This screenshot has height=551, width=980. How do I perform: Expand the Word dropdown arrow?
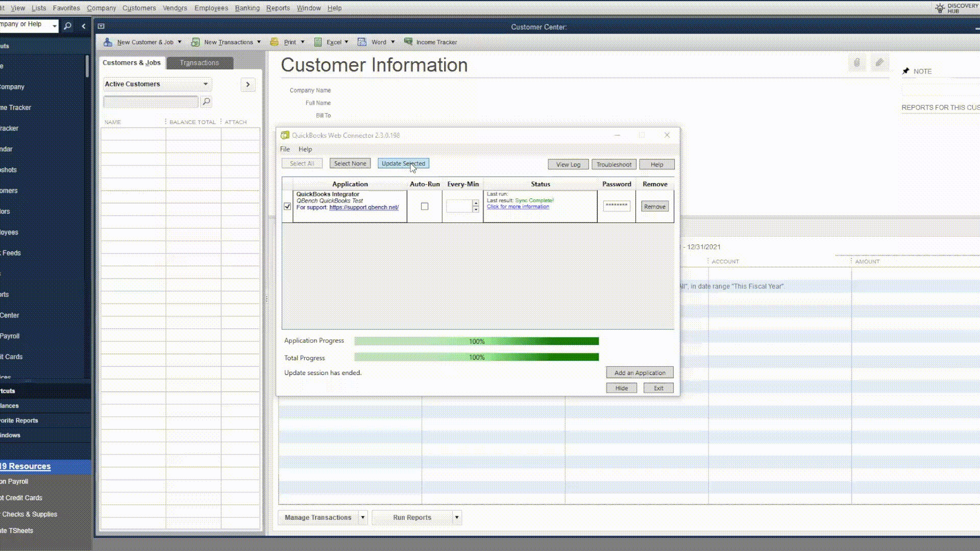pyautogui.click(x=393, y=42)
